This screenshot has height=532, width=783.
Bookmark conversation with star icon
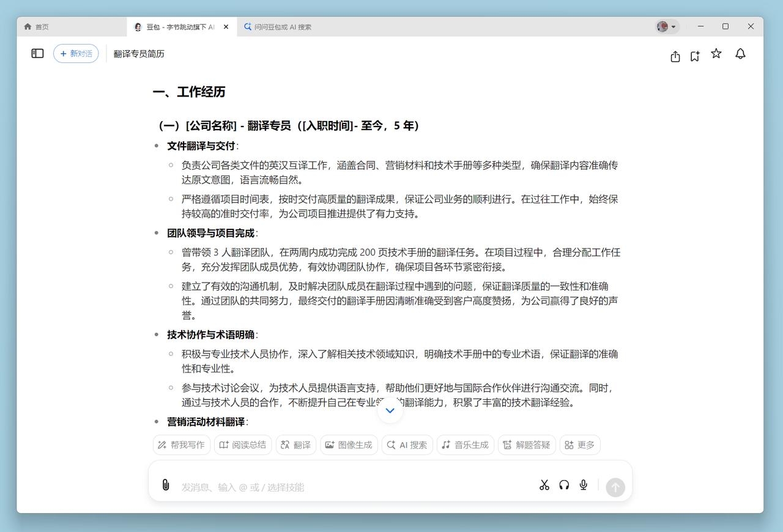point(716,54)
